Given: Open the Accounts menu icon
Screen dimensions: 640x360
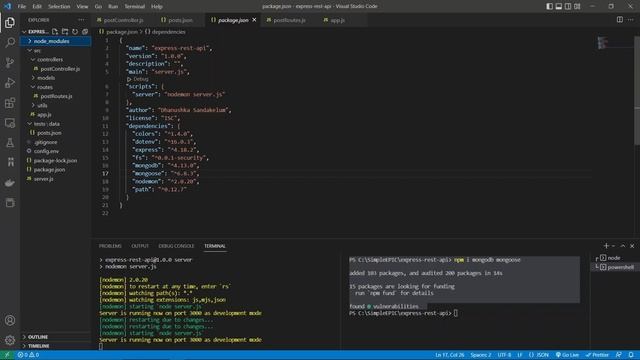Looking at the screenshot, I should 10,320.
